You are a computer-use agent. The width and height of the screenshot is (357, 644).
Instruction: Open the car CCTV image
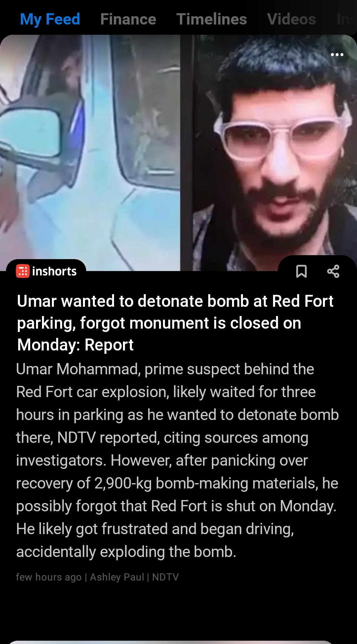pyautogui.click(x=90, y=152)
